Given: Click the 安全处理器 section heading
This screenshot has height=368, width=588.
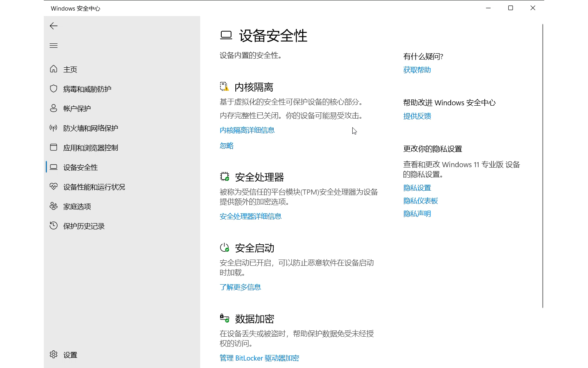Looking at the screenshot, I should (260, 177).
